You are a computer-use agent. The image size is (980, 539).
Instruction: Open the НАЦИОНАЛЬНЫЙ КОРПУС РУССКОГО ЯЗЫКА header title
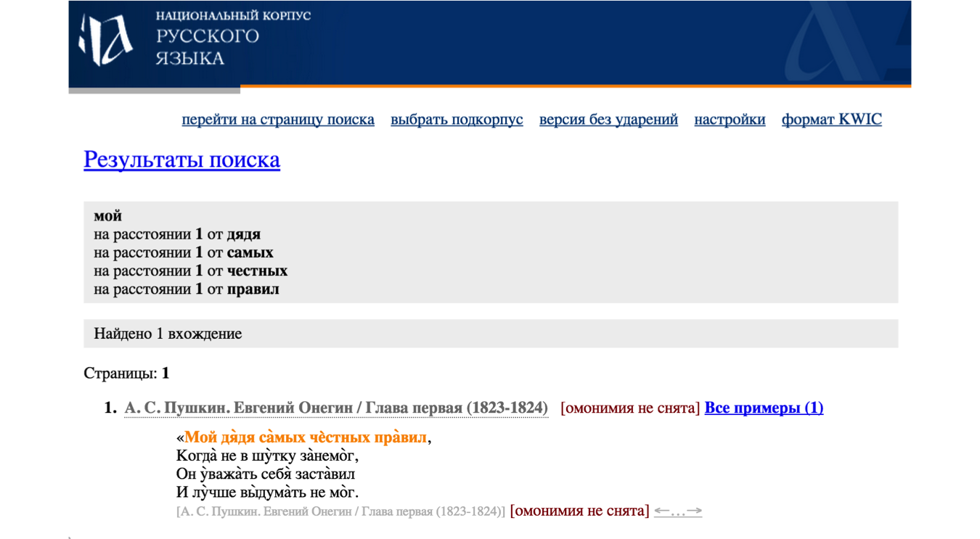coord(233,38)
